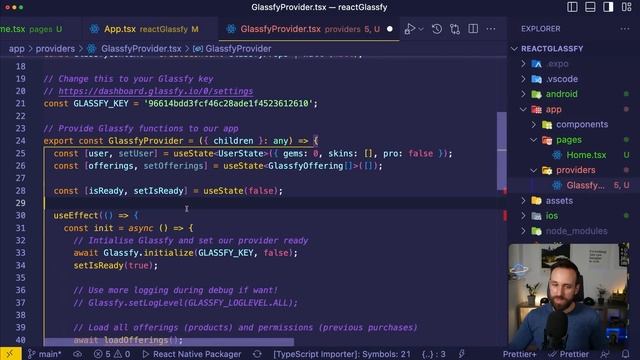Click the feedback person status icon

(605, 354)
